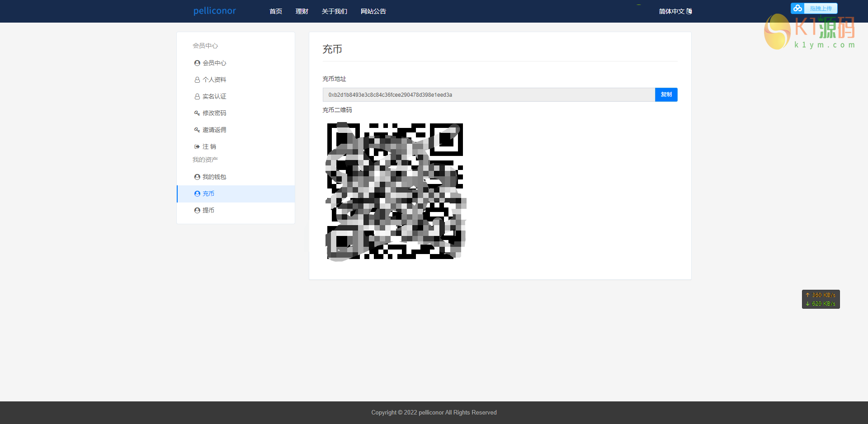Click the user icon next to 提币

[197, 210]
